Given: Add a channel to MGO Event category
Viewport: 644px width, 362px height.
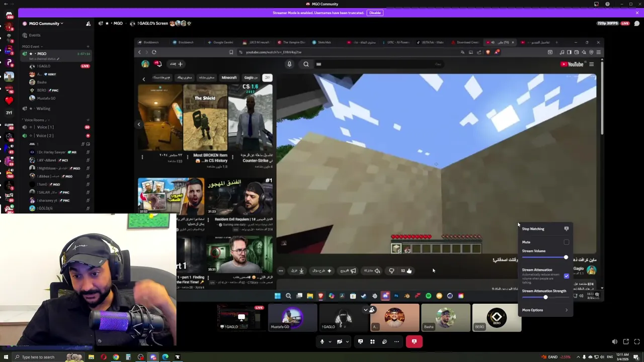Looking at the screenshot, I should coord(88,46).
